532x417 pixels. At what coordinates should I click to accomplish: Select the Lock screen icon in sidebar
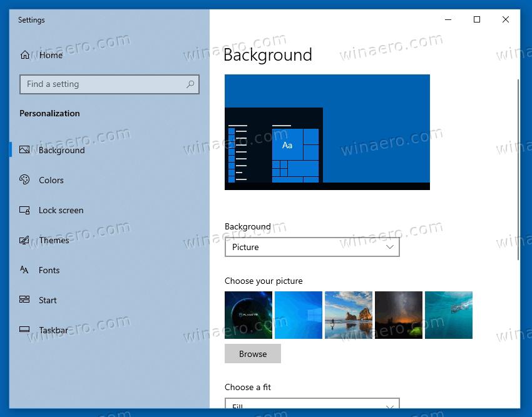(25, 210)
